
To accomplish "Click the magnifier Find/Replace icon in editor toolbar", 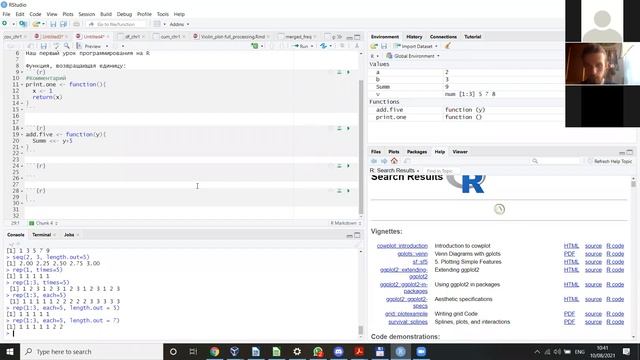I will click(x=67, y=46).
